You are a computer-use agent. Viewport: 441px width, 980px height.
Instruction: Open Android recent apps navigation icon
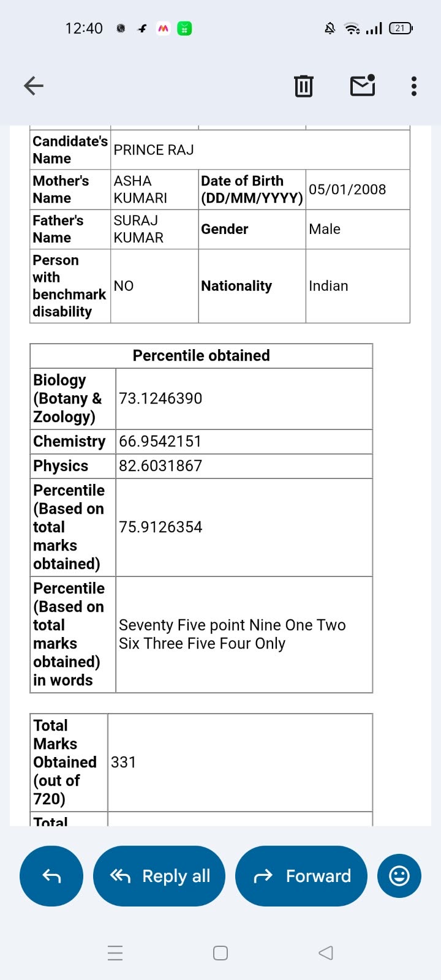tap(115, 953)
